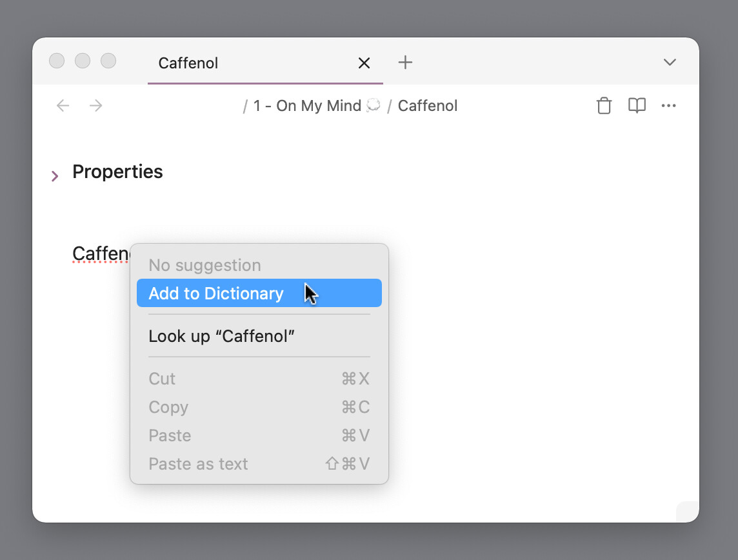Click the Properties heading text

click(117, 172)
